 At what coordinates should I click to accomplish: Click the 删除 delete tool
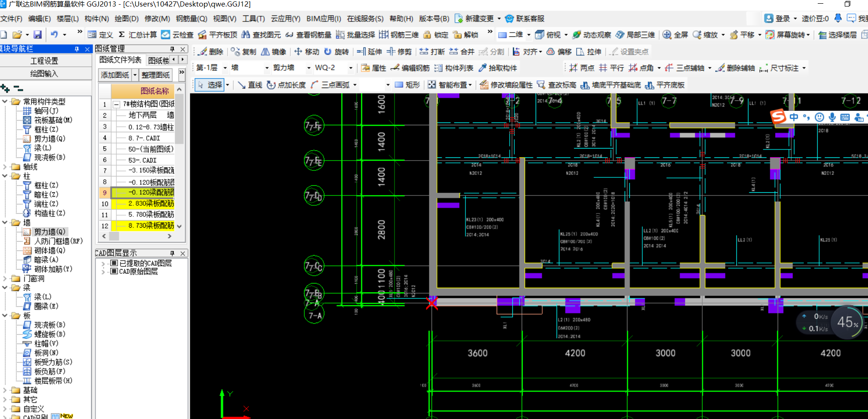(x=211, y=51)
